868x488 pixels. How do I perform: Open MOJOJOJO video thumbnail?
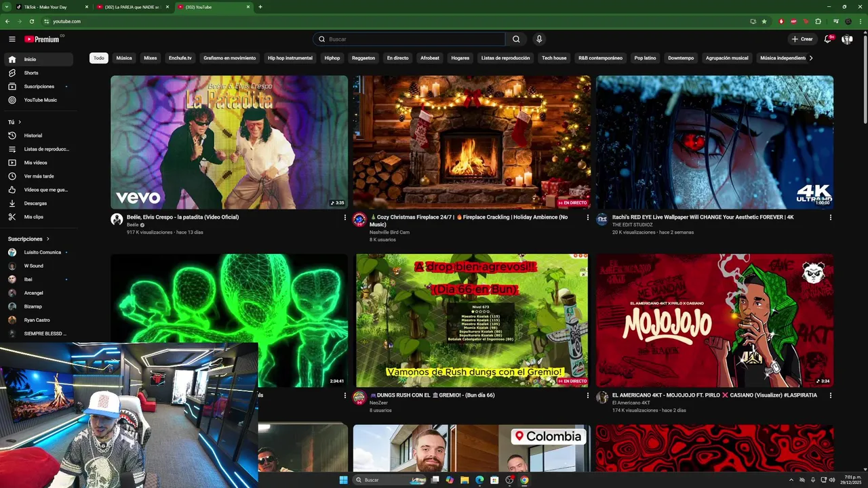[715, 321]
